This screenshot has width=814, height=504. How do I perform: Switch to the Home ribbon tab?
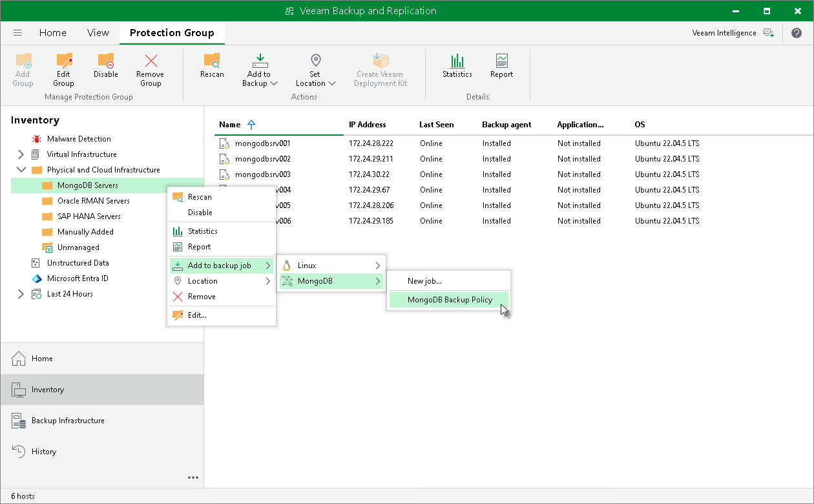point(53,33)
